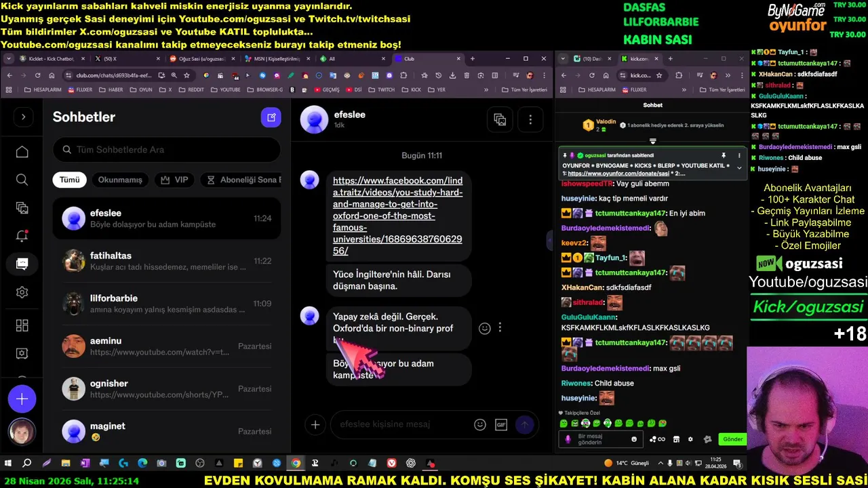This screenshot has height=488, width=868.
Task: Open the emote picker in Kick chat input
Action: click(x=634, y=439)
